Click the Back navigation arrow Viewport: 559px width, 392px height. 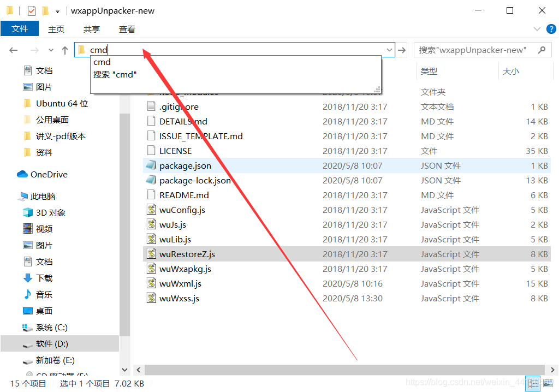[x=14, y=50]
